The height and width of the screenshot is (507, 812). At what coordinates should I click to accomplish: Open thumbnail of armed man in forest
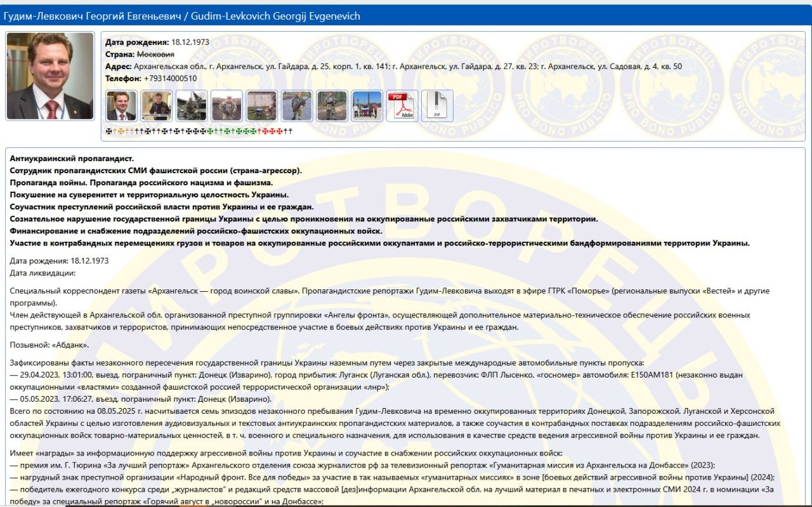(x=332, y=106)
